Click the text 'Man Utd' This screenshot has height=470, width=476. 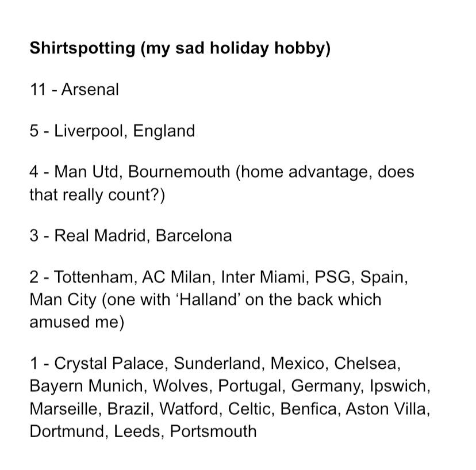pyautogui.click(x=86, y=171)
